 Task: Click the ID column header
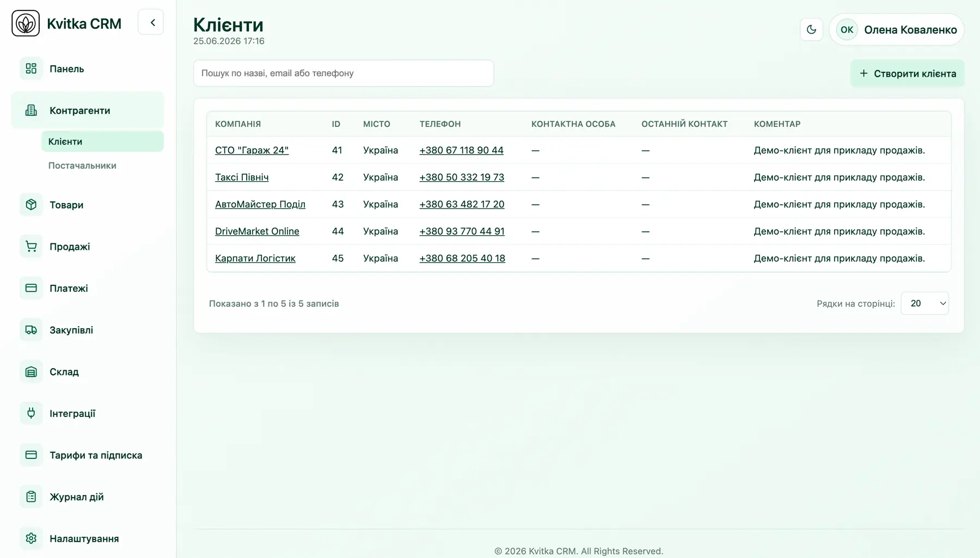pyautogui.click(x=336, y=124)
